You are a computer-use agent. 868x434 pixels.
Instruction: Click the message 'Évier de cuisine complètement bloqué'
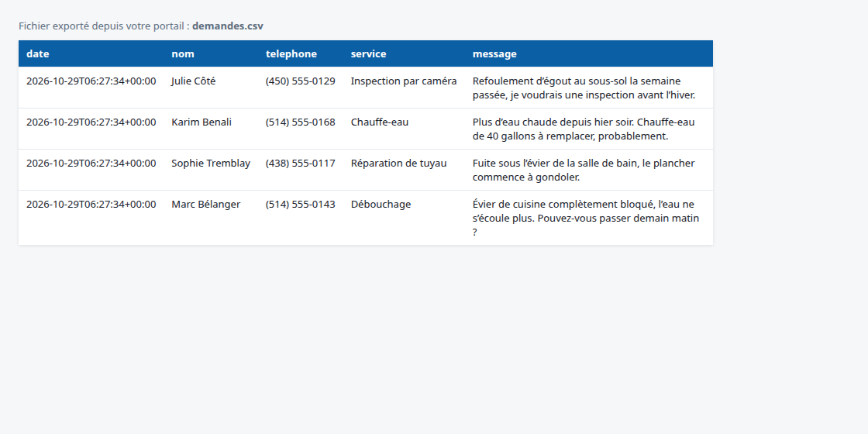pyautogui.click(x=586, y=218)
